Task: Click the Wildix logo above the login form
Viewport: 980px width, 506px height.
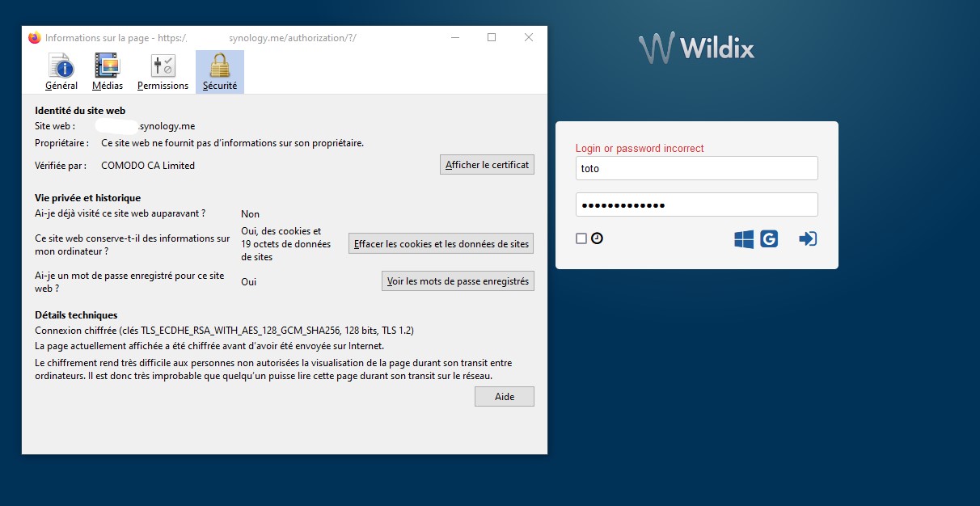Action: [x=696, y=48]
